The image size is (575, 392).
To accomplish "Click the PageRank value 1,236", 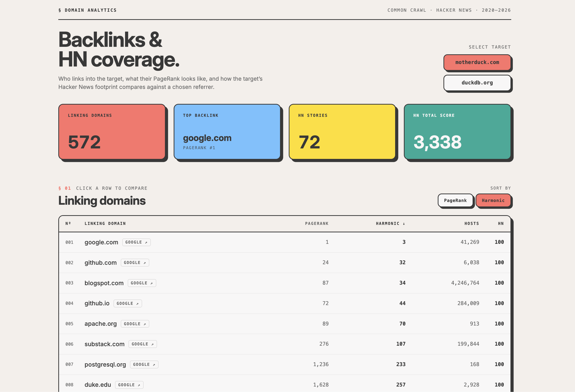I will (321, 364).
